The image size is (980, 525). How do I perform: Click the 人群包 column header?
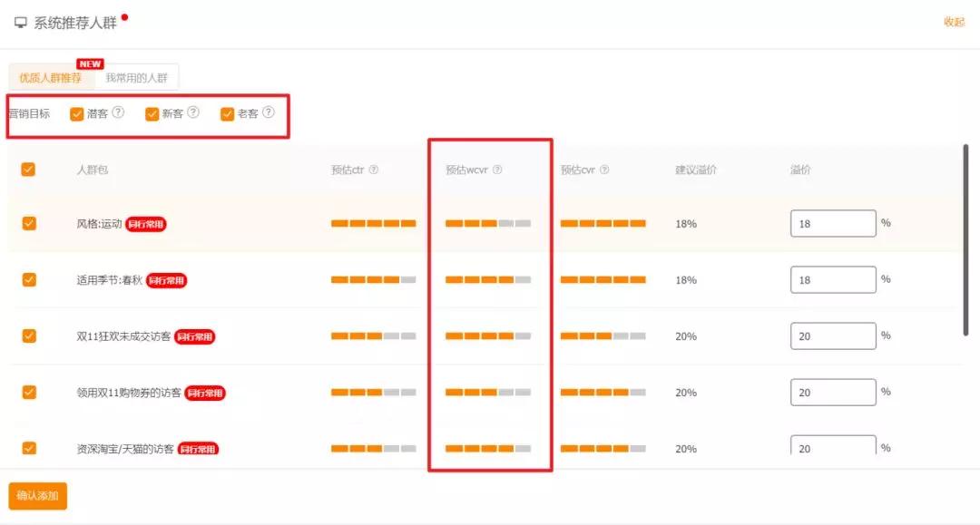click(92, 170)
